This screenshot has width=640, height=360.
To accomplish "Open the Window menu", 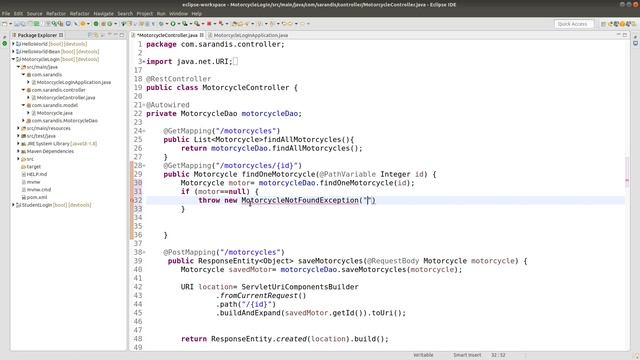I will pyautogui.click(x=178, y=13).
